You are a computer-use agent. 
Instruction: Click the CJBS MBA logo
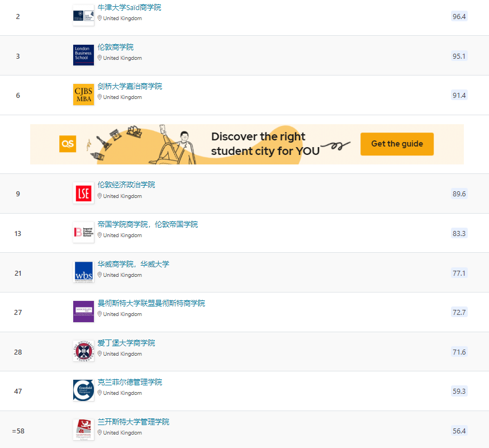[83, 95]
